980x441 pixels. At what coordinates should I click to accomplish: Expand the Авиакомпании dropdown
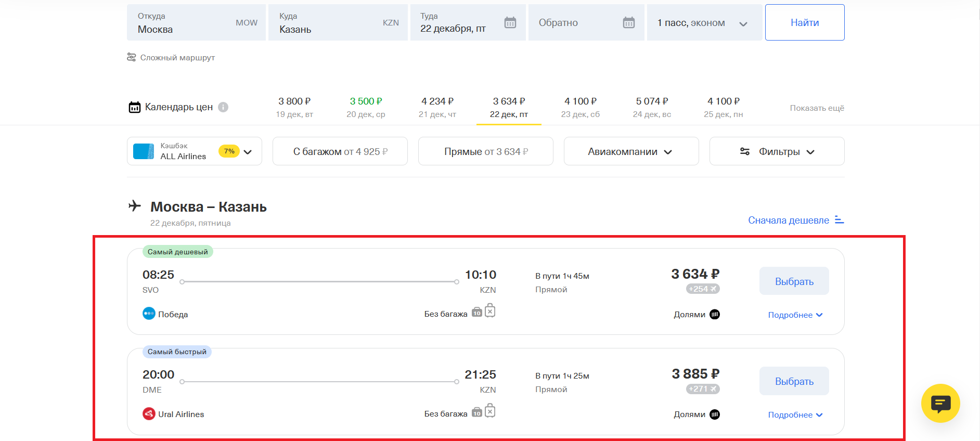tap(630, 151)
